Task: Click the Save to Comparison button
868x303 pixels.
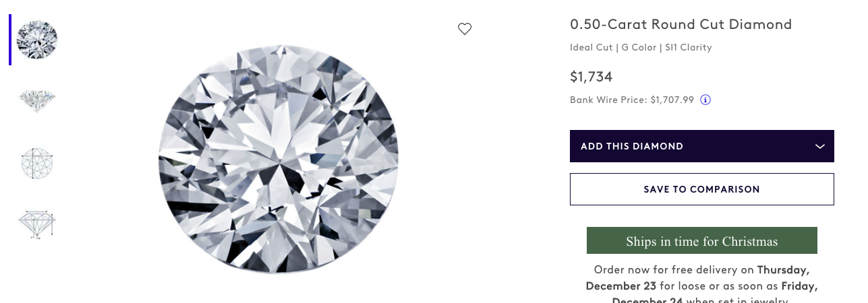Action: coord(701,189)
